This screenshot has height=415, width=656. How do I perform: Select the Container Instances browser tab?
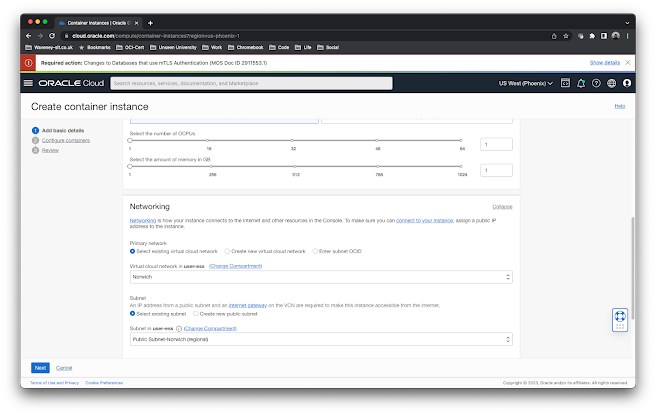(98, 23)
